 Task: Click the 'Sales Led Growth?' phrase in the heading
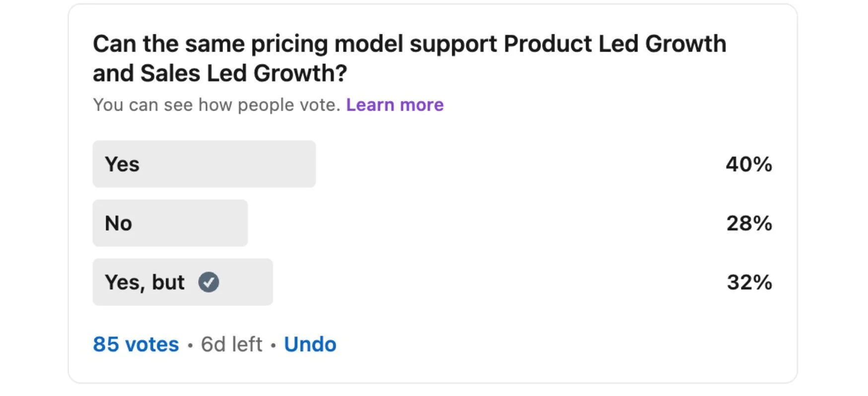(243, 73)
